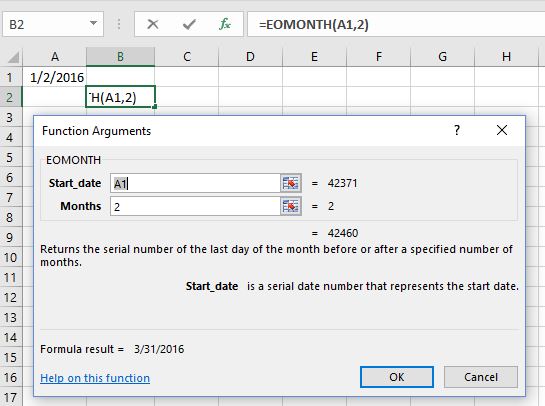Select cell A1 containing 1/2/2016
This screenshot has height=406, width=545.
pos(54,77)
